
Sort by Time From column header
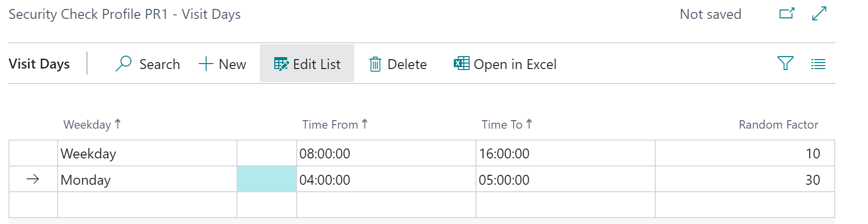click(330, 125)
